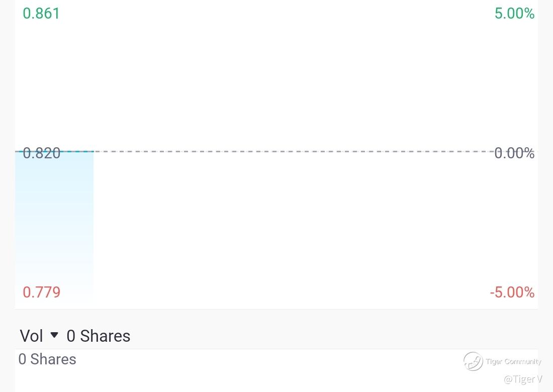Select the 0.00% baseline percent label

515,153
